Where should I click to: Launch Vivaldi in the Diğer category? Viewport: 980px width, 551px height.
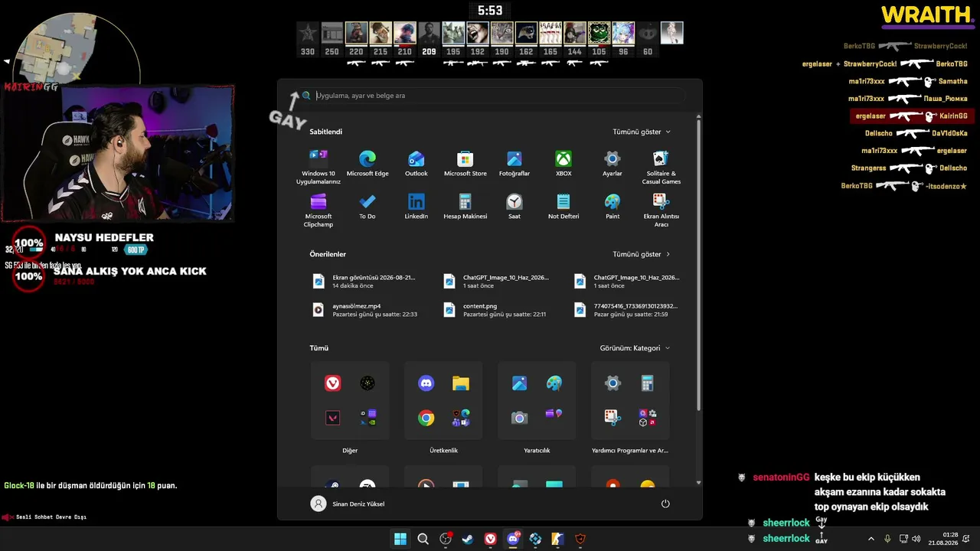click(x=333, y=383)
